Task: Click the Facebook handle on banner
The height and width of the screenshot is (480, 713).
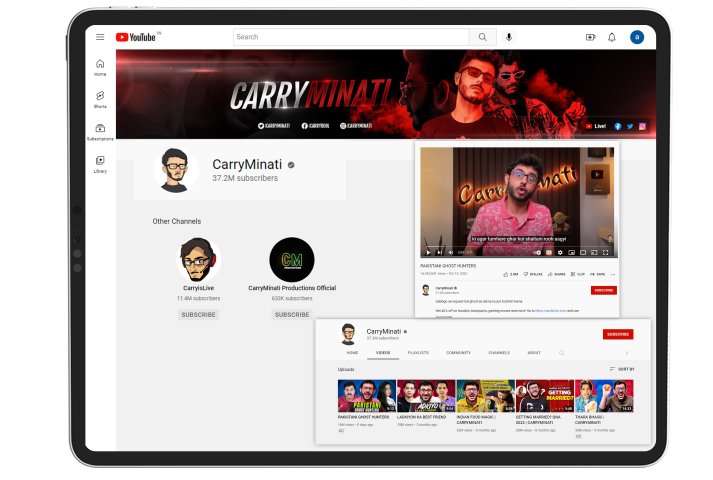Action: pos(315,126)
